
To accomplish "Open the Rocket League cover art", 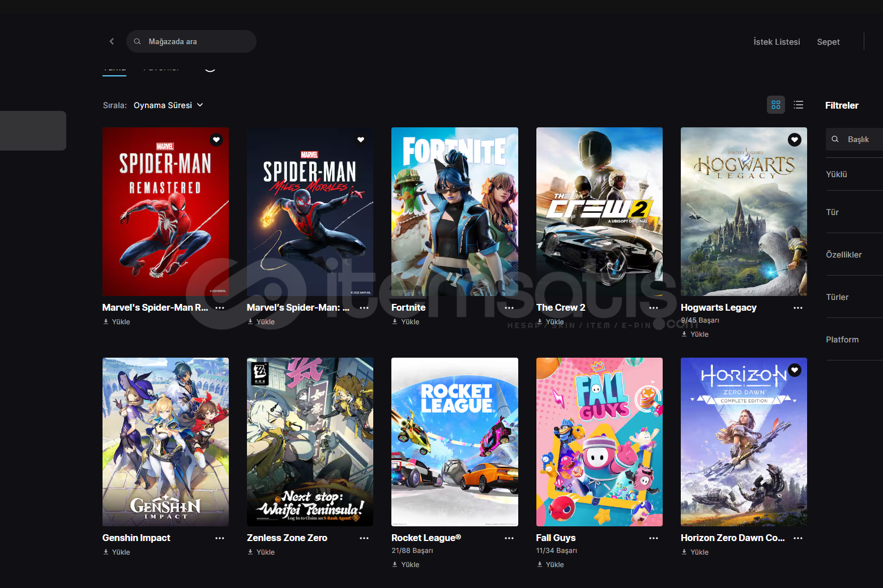I will (x=455, y=442).
